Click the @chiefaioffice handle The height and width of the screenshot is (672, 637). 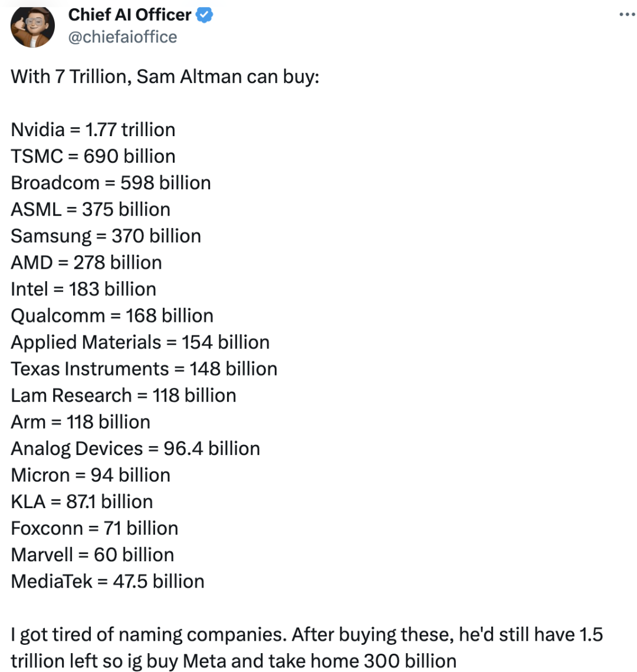point(122,37)
